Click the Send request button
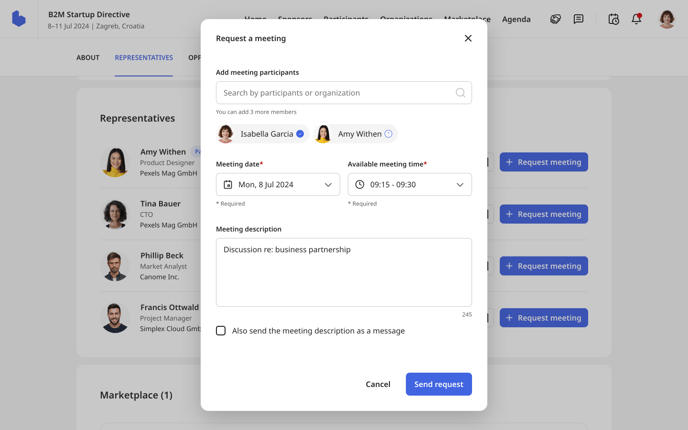Image resolution: width=688 pixels, height=430 pixels. coord(438,384)
